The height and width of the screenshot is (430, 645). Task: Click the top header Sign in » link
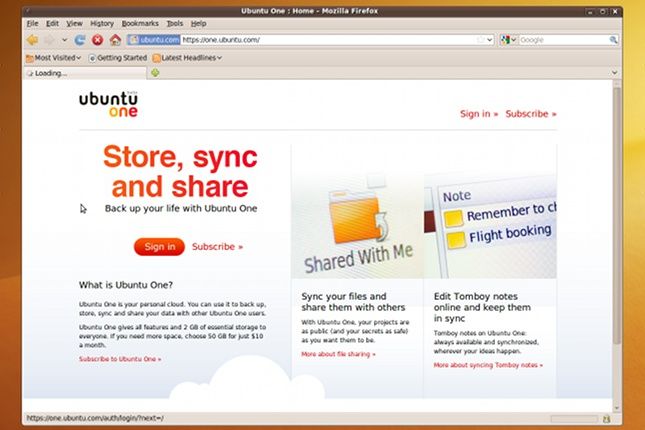click(479, 114)
